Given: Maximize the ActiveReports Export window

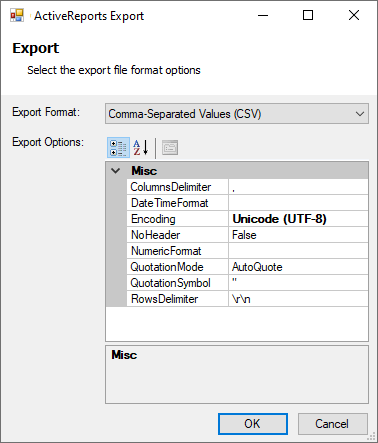Looking at the screenshot, I should (x=308, y=15).
